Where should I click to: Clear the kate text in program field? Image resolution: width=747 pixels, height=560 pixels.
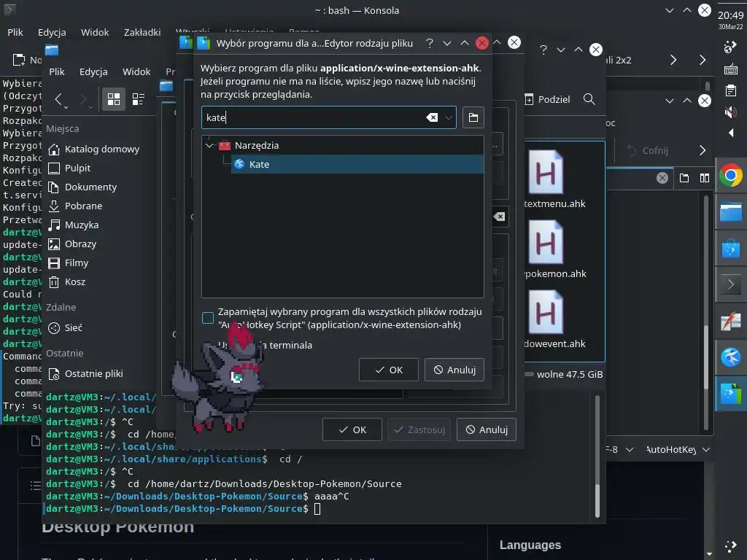tap(432, 117)
